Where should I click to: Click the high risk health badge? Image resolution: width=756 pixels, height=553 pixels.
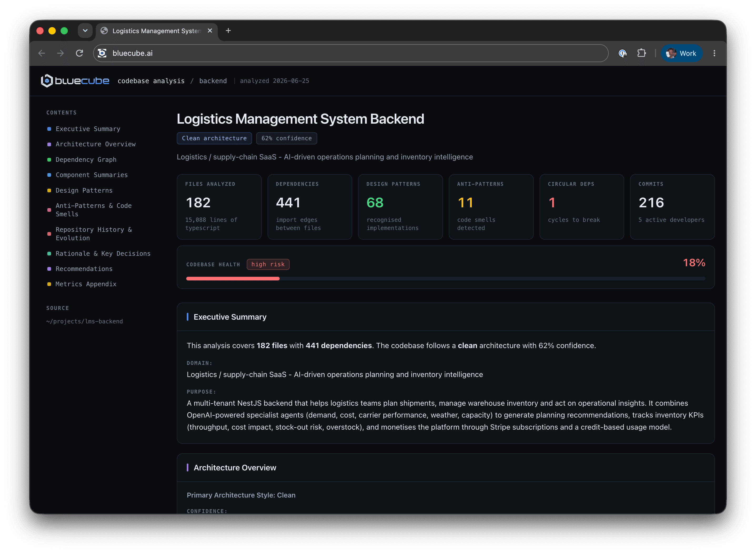(268, 264)
